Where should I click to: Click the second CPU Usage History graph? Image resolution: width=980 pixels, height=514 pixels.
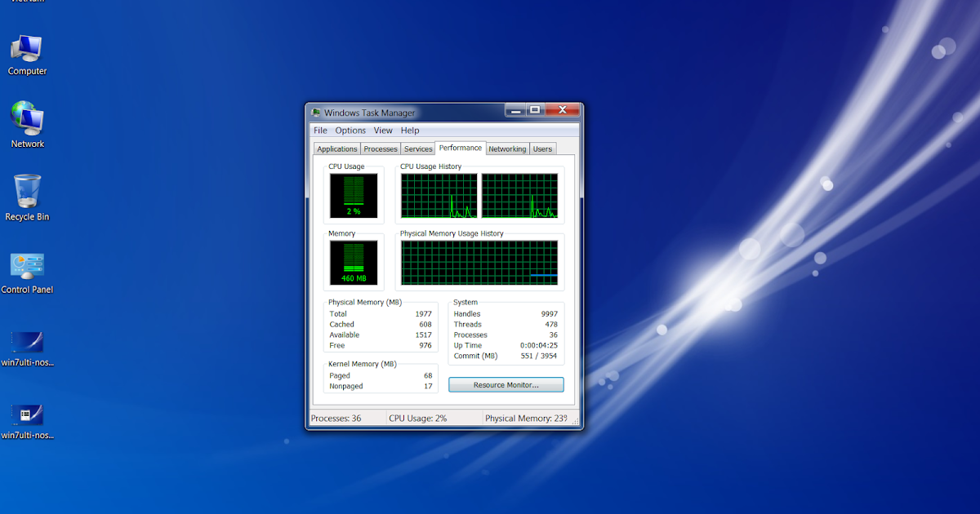519,196
